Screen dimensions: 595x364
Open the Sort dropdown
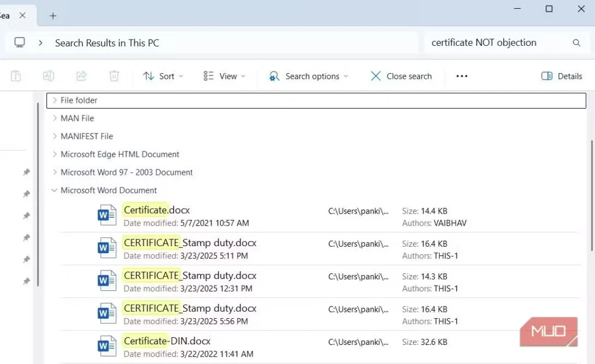pos(163,76)
